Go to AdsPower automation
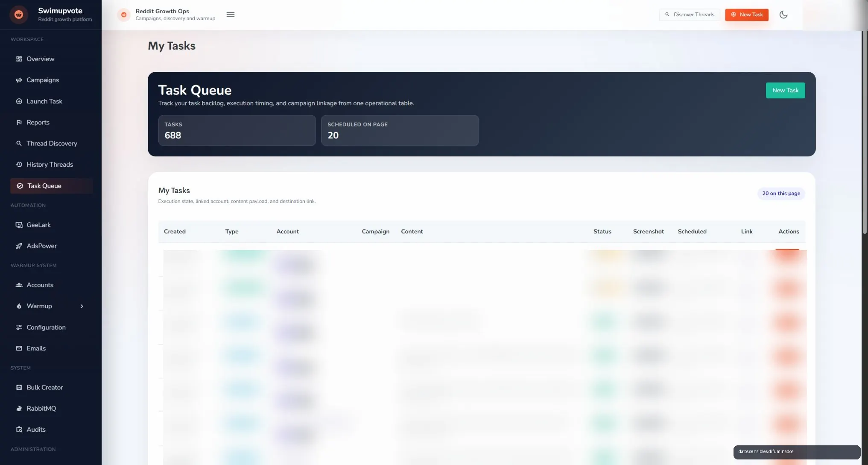This screenshot has width=868, height=465. tap(52, 246)
